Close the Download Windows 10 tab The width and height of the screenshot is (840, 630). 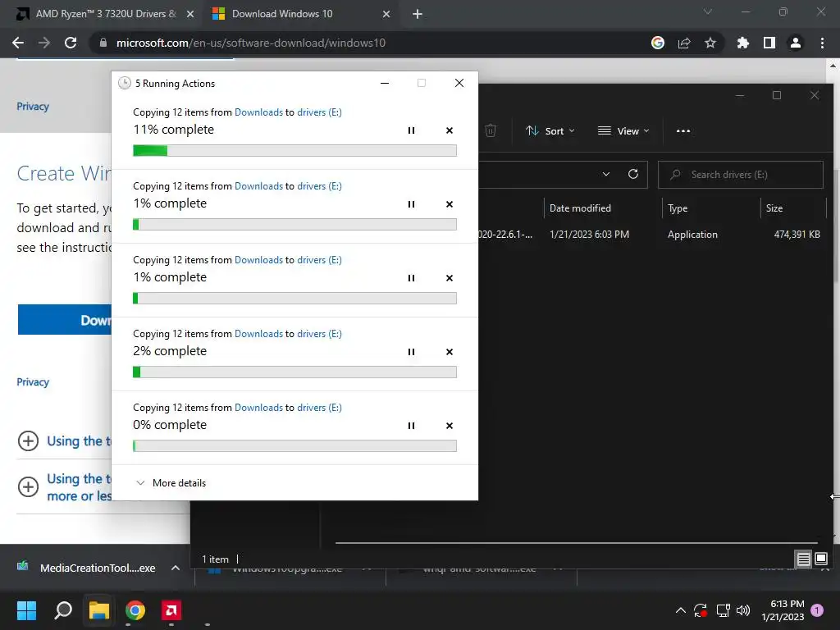386,15
